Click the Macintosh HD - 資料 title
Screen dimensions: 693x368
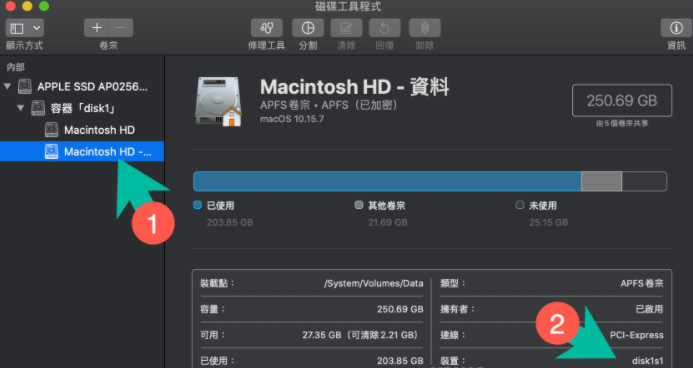pyautogui.click(x=354, y=87)
